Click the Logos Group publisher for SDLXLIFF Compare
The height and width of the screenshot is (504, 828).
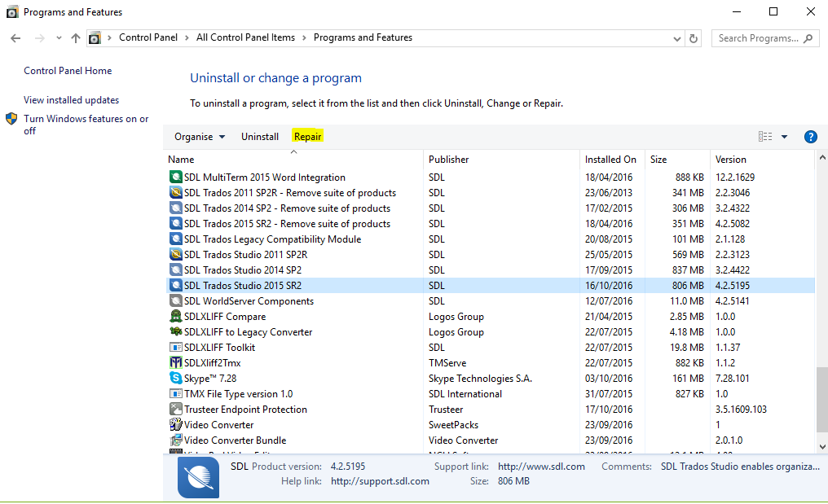point(456,317)
